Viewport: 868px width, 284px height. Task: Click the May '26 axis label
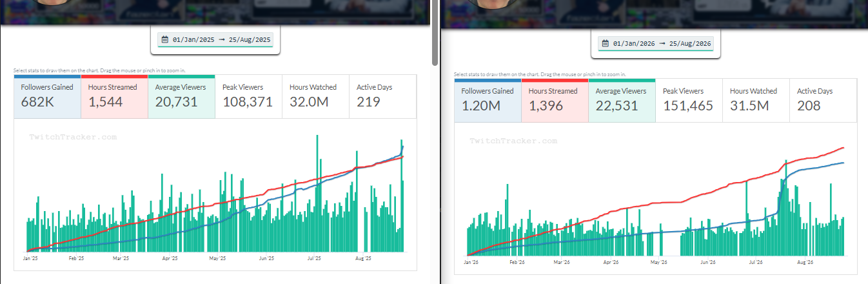pos(658,263)
